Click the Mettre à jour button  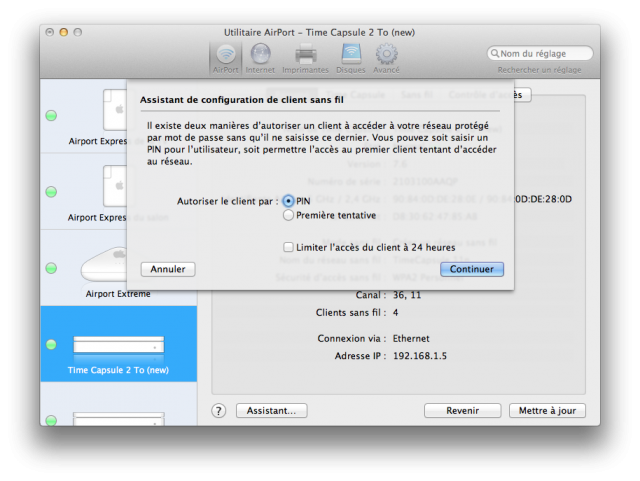(547, 411)
